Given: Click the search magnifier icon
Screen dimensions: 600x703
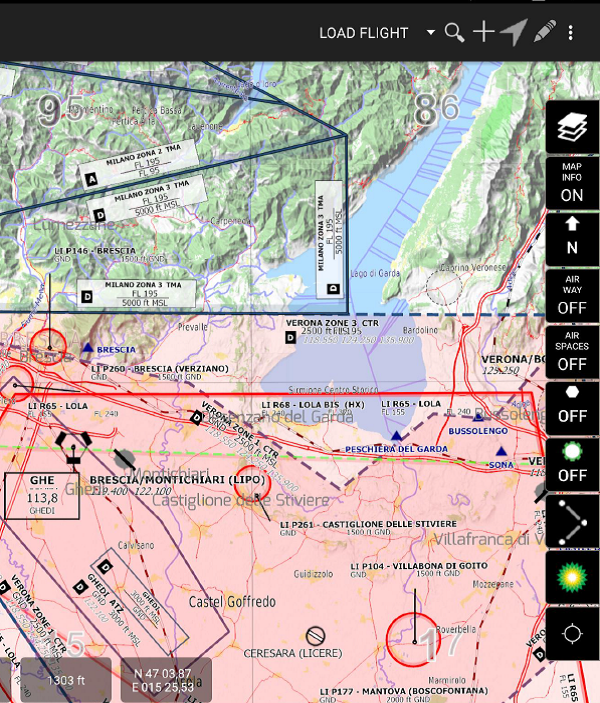Looking at the screenshot, I should click(454, 32).
